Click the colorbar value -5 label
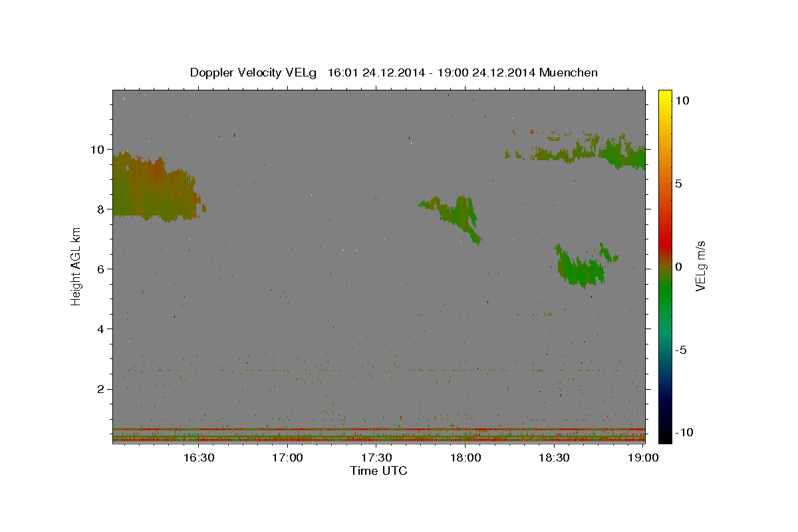The image size is (798, 532). 680,350
